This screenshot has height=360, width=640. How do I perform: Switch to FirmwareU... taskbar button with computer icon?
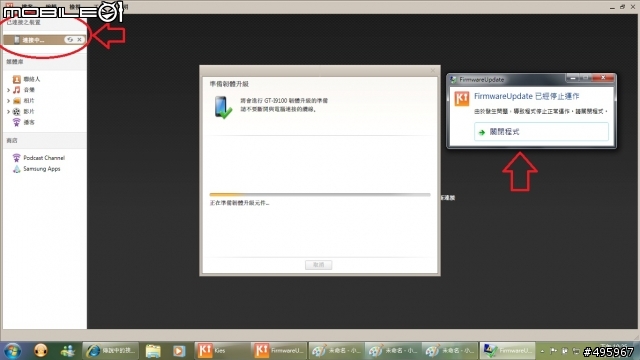(507, 351)
